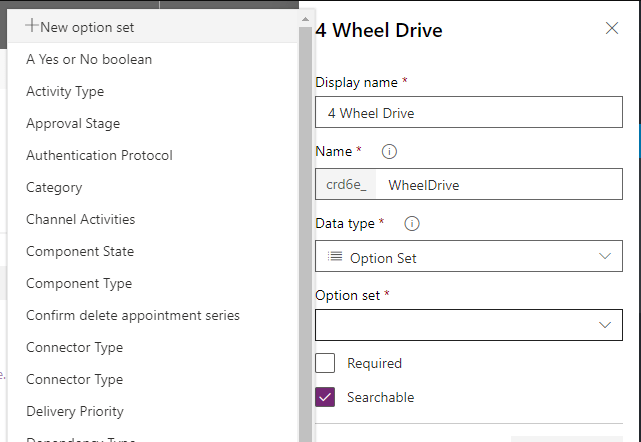The height and width of the screenshot is (442, 641).
Task: Click the option list scrollbar thumb
Action: [x=305, y=234]
